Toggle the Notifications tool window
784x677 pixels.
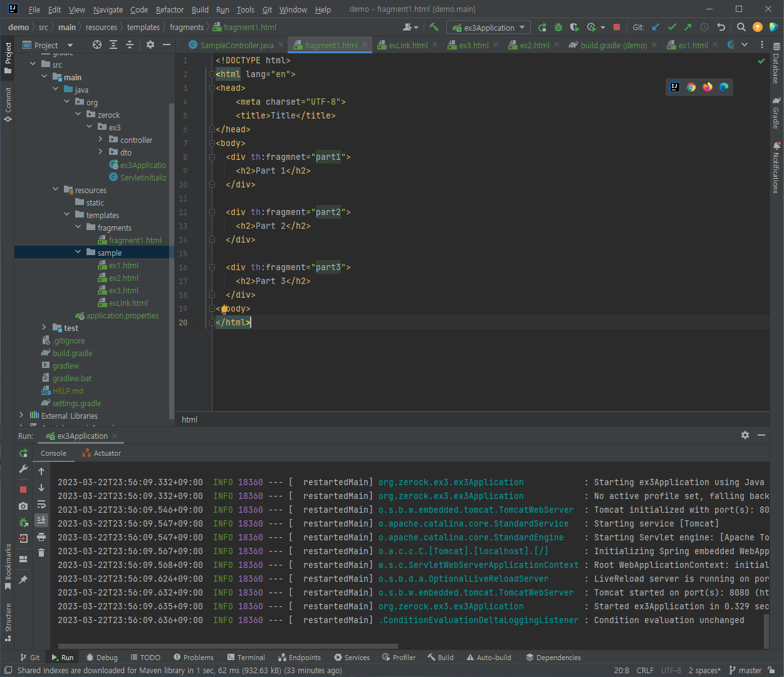point(776,167)
